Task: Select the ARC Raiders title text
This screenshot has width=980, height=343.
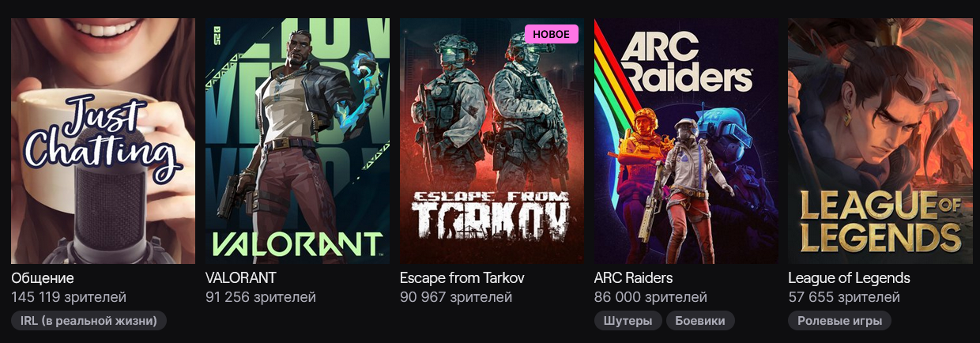Action: pos(634,278)
